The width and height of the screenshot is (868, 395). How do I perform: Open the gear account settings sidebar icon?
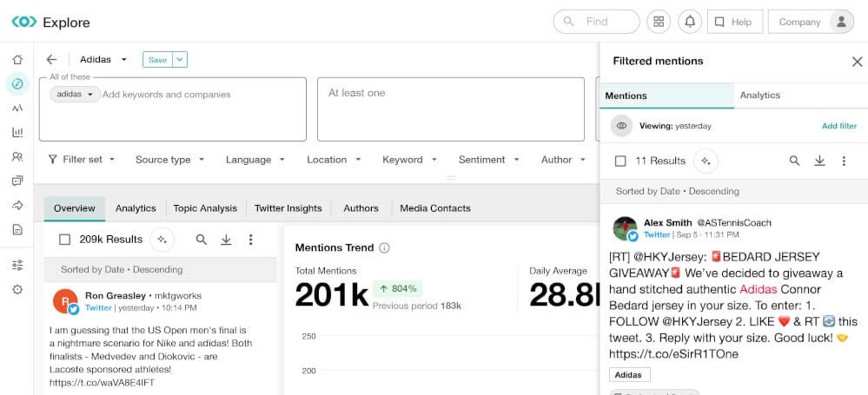click(x=17, y=289)
